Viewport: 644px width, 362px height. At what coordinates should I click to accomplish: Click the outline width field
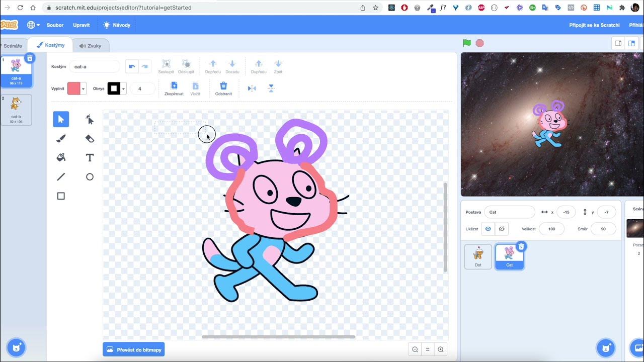[142, 88]
